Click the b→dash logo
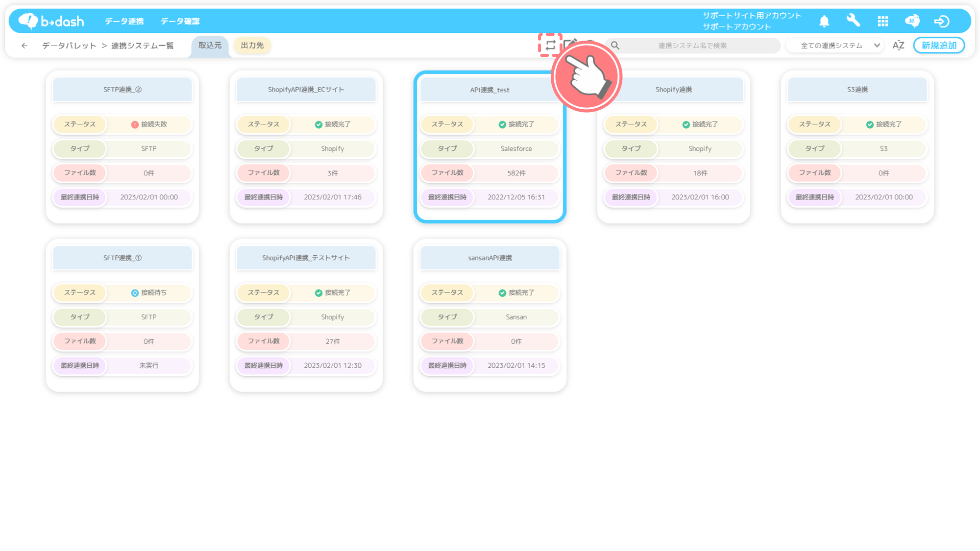 coord(51,21)
